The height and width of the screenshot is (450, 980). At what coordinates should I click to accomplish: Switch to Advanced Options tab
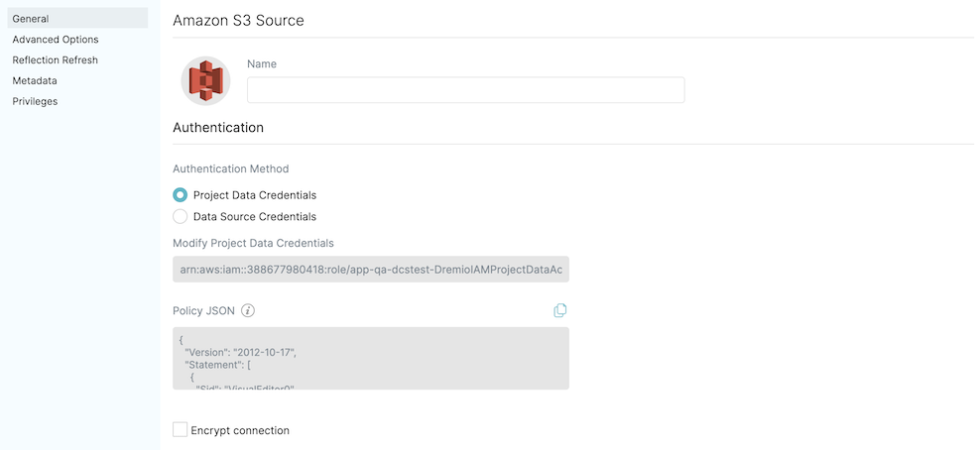point(56,40)
